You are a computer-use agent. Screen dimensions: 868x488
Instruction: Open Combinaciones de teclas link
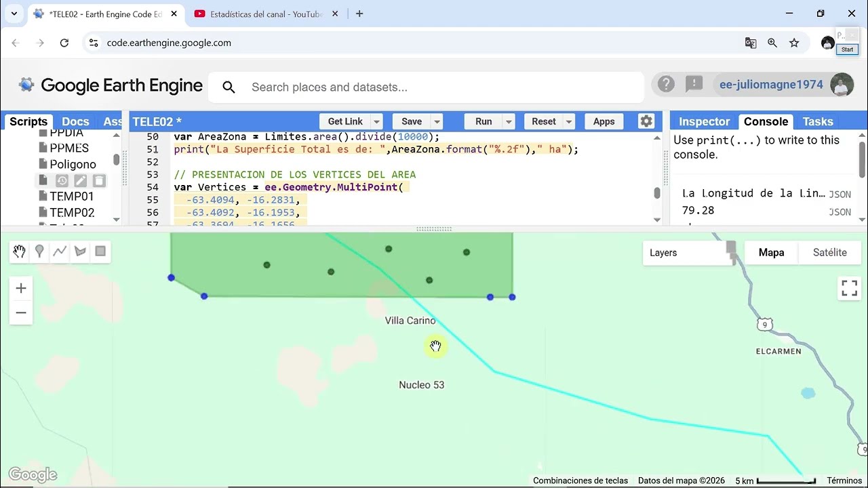point(580,481)
